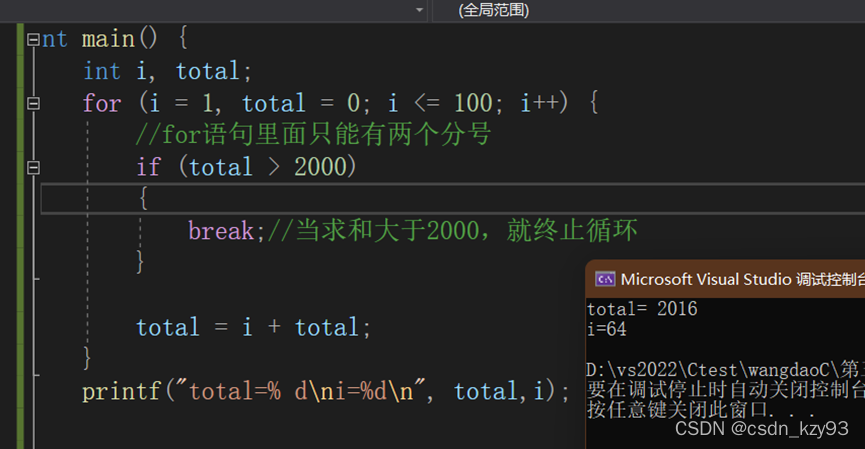Collapse the for loop block
The height and width of the screenshot is (449, 865).
[33, 103]
